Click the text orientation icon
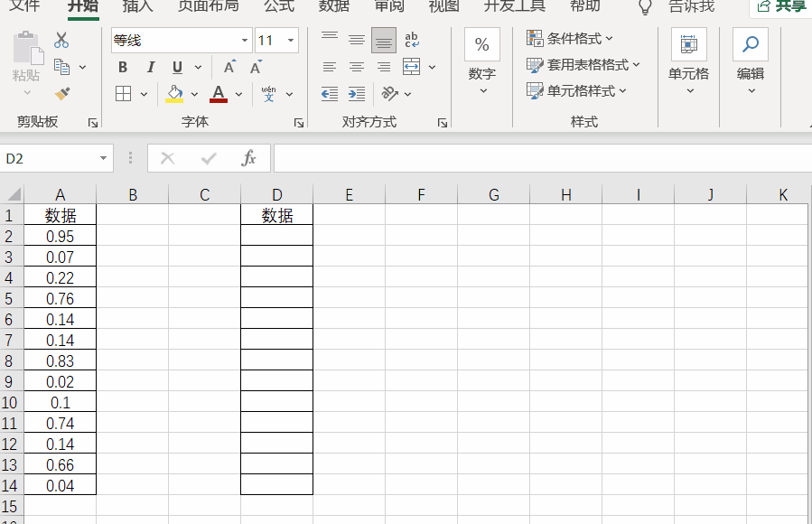This screenshot has height=524, width=812. pos(389,94)
